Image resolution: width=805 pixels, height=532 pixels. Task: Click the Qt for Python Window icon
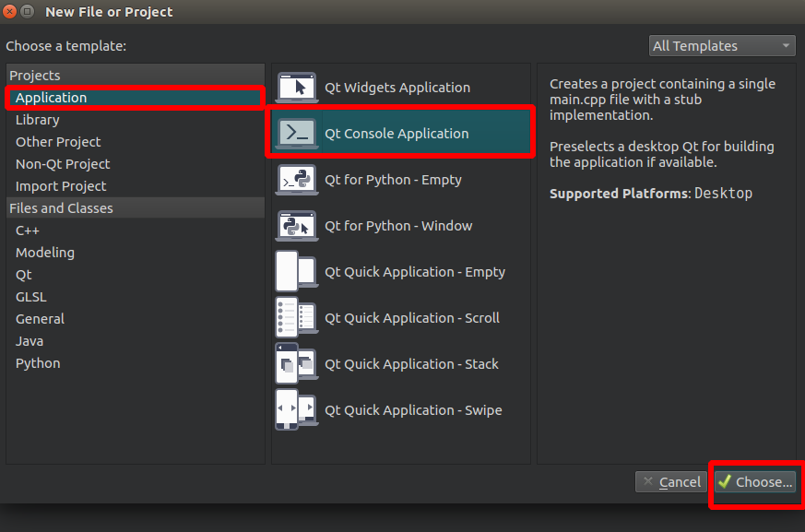click(x=296, y=226)
